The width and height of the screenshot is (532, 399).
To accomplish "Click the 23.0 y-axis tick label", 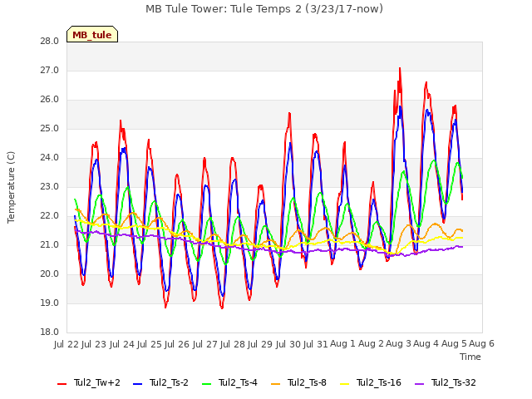I will click(x=50, y=187).
